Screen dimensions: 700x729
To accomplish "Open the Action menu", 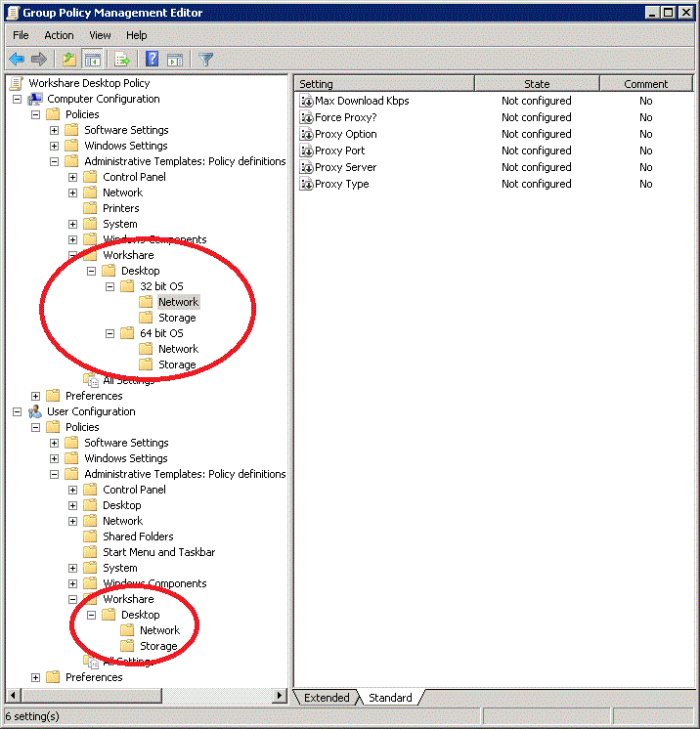I will tap(59, 35).
